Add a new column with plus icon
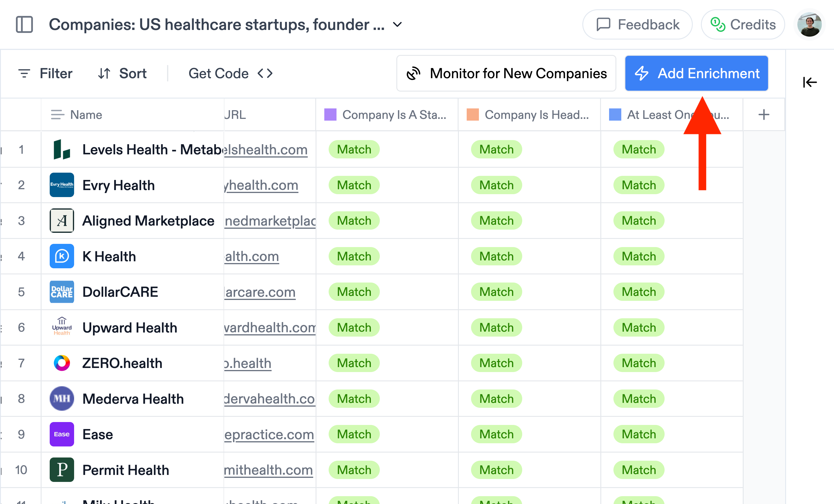 764,115
